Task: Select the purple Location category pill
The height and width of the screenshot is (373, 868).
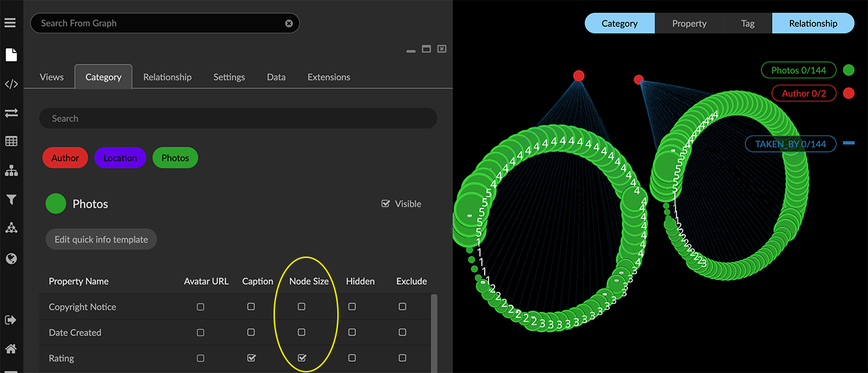Action: [x=120, y=158]
